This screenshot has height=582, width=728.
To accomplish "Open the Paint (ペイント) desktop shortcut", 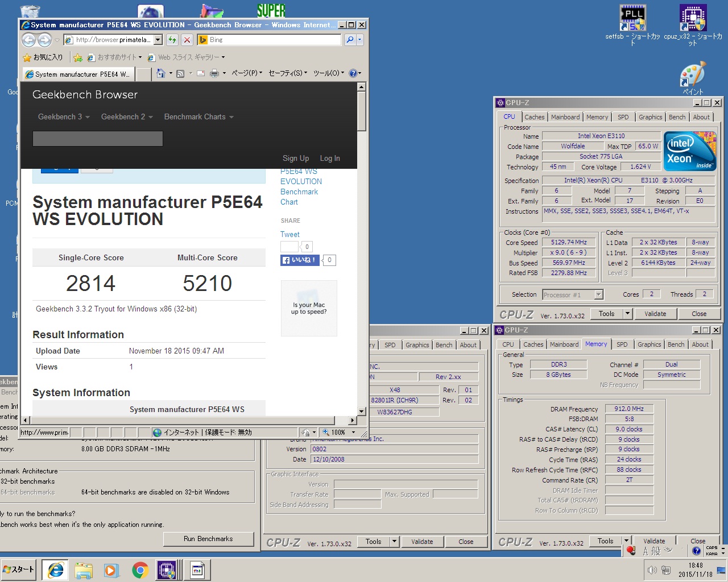I will (693, 78).
